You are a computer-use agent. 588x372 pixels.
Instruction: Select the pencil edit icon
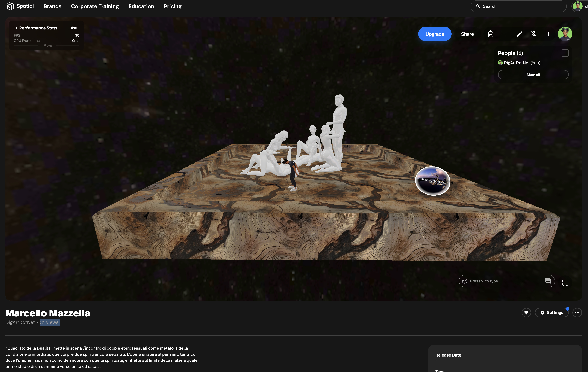(x=519, y=34)
